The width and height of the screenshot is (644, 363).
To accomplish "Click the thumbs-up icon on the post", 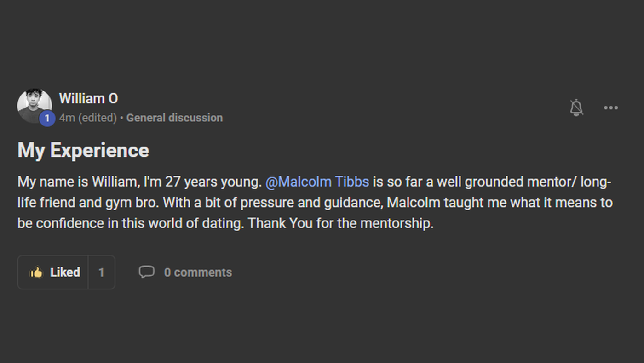I will pos(36,272).
